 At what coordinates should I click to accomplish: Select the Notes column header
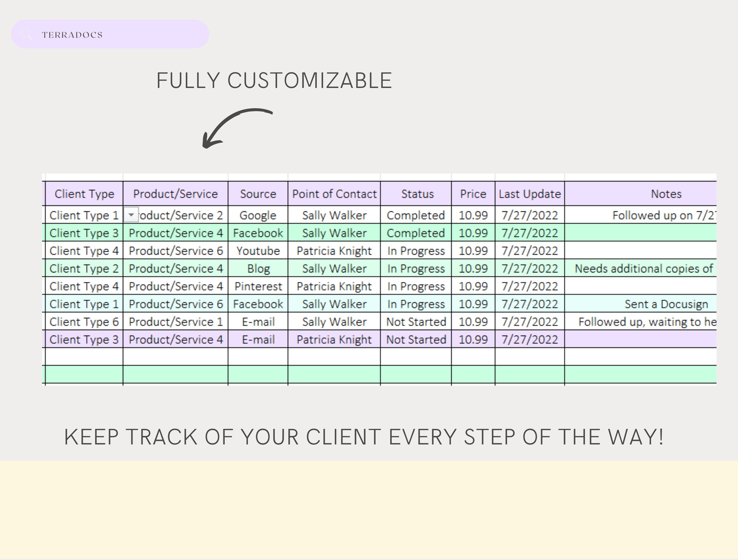pyautogui.click(x=641, y=194)
